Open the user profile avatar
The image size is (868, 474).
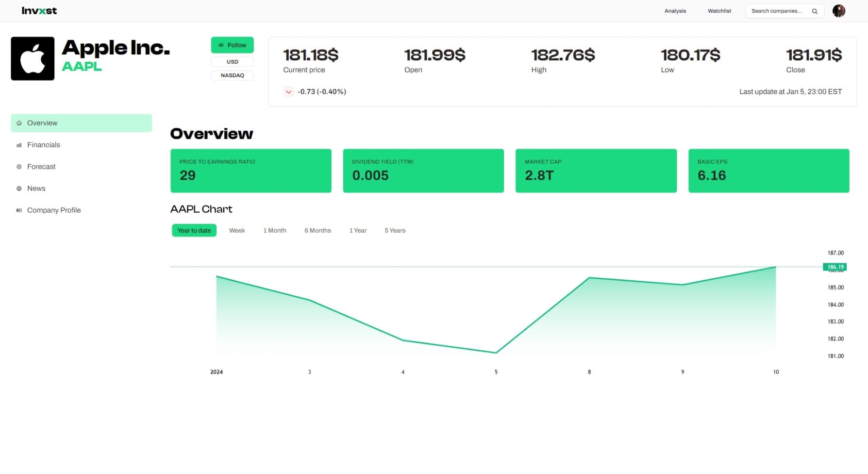tap(838, 11)
